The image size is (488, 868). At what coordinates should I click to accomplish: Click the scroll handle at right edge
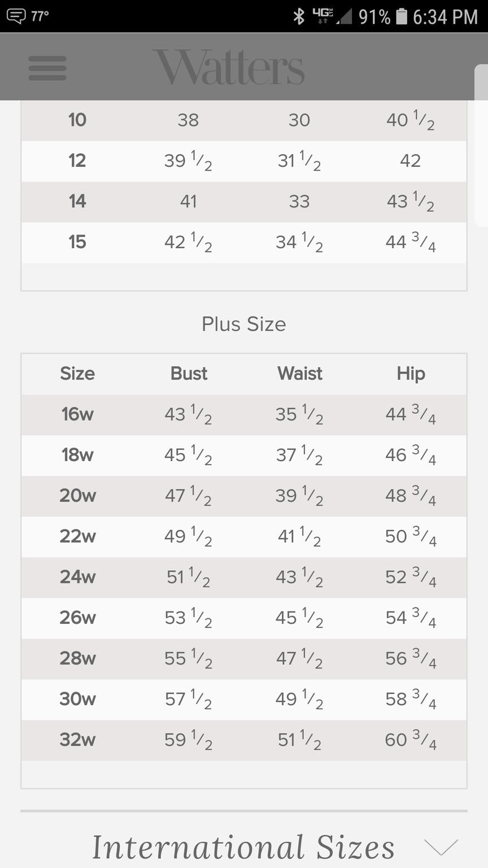point(481,146)
